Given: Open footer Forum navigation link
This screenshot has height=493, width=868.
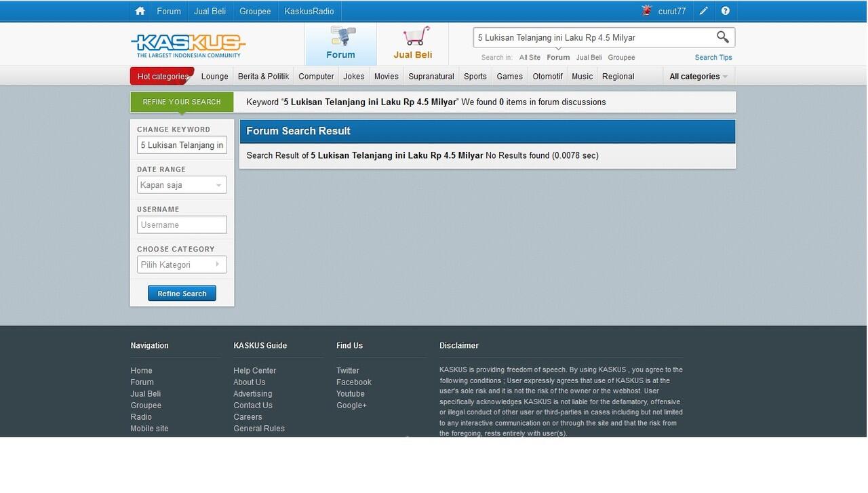Looking at the screenshot, I should tap(142, 382).
